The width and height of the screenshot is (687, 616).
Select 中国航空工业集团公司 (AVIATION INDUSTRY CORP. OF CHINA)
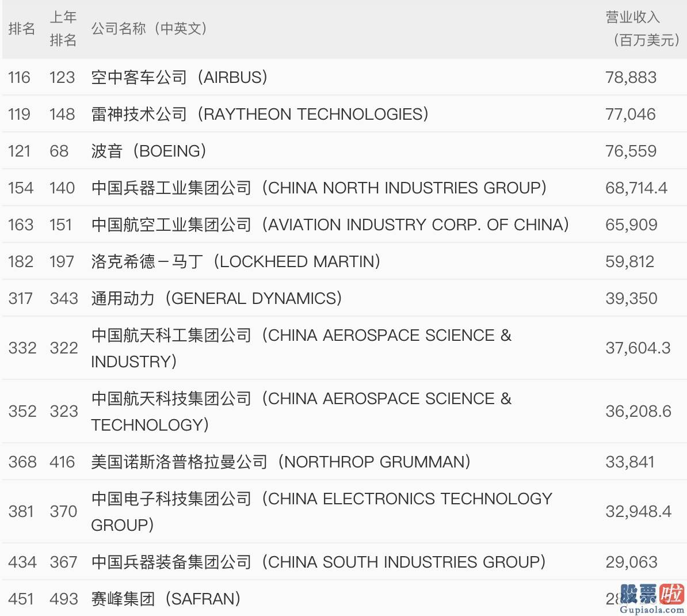pos(330,225)
